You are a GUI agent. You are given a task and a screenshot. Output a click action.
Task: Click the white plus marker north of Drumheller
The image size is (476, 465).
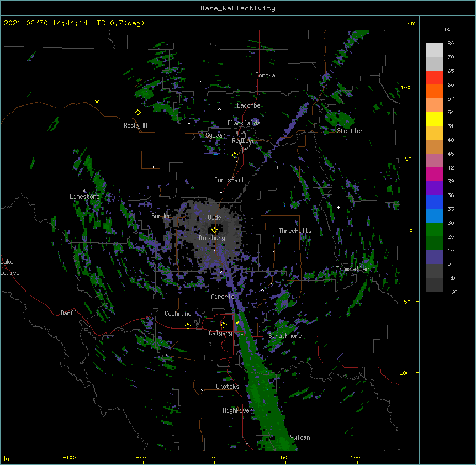(338, 207)
